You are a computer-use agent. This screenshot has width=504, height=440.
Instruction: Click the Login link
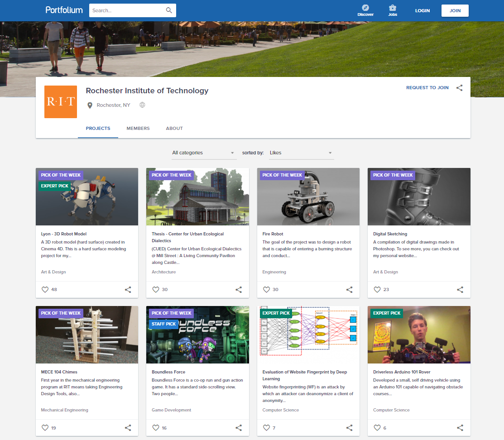422,11
